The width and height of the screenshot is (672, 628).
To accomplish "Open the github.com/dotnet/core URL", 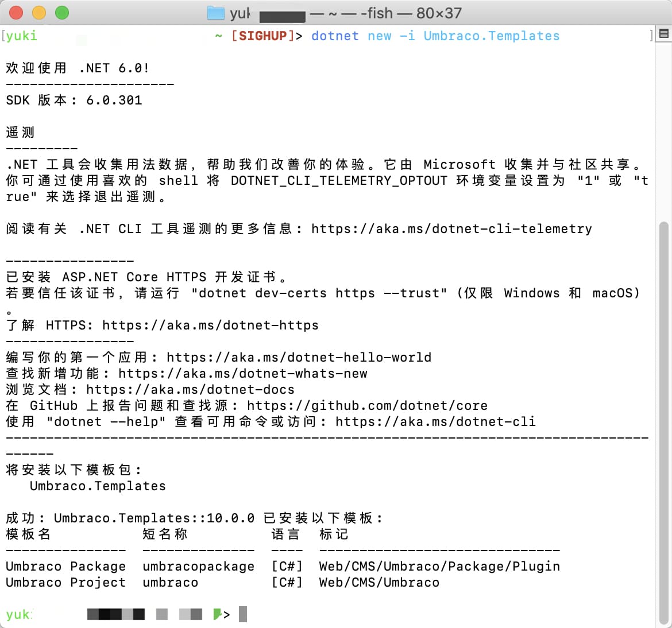I will (x=367, y=406).
